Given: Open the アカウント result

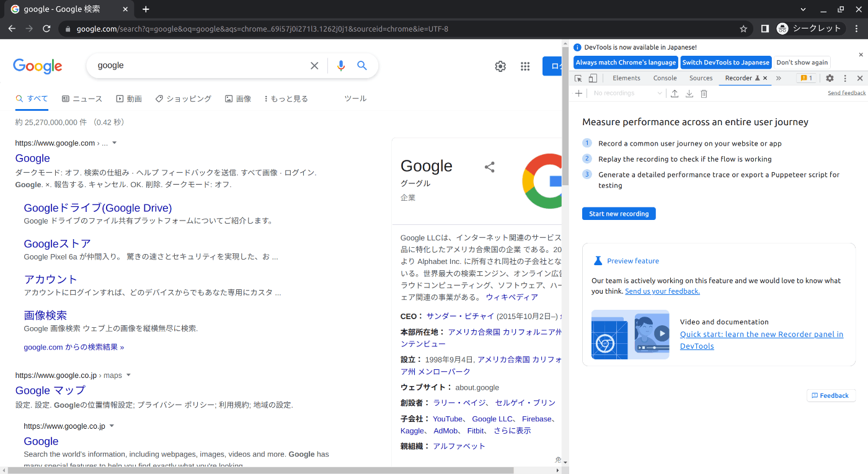Looking at the screenshot, I should tap(50, 279).
